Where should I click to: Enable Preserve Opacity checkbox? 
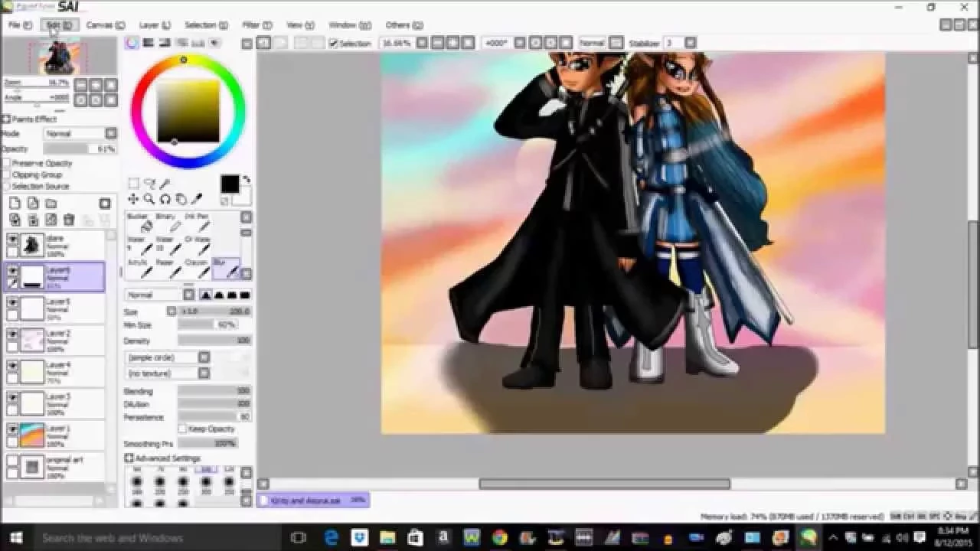tap(7, 164)
